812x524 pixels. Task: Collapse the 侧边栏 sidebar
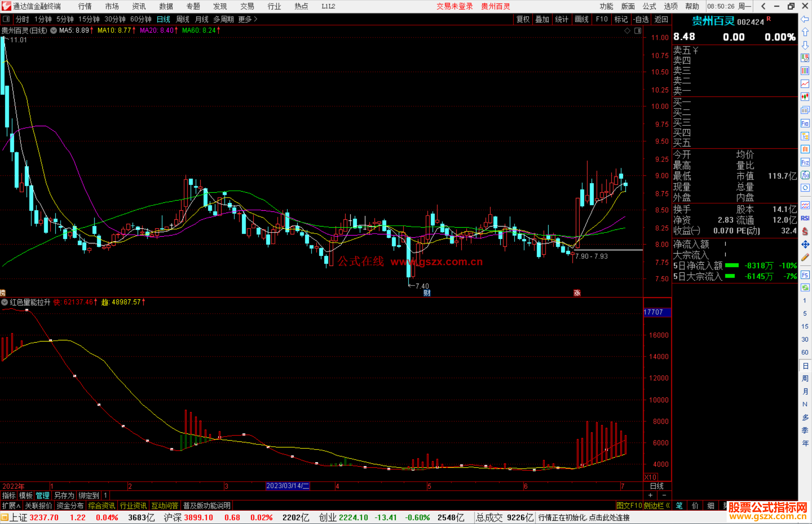pos(657,506)
